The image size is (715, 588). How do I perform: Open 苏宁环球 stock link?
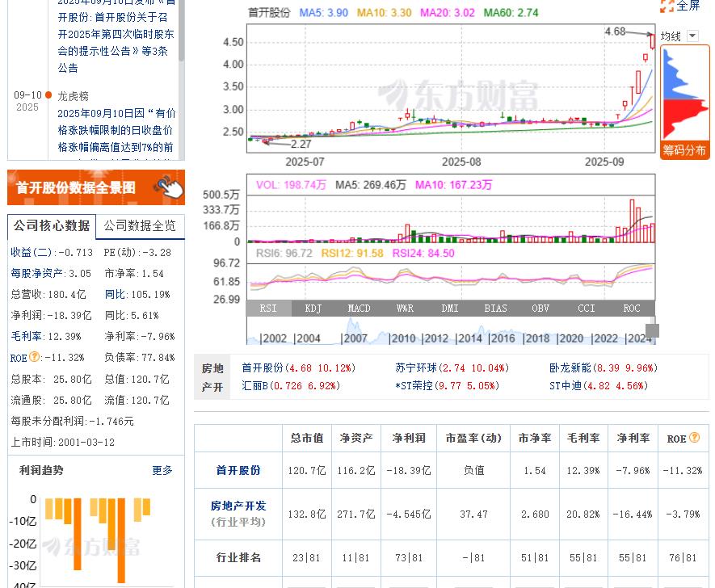pyautogui.click(x=416, y=367)
